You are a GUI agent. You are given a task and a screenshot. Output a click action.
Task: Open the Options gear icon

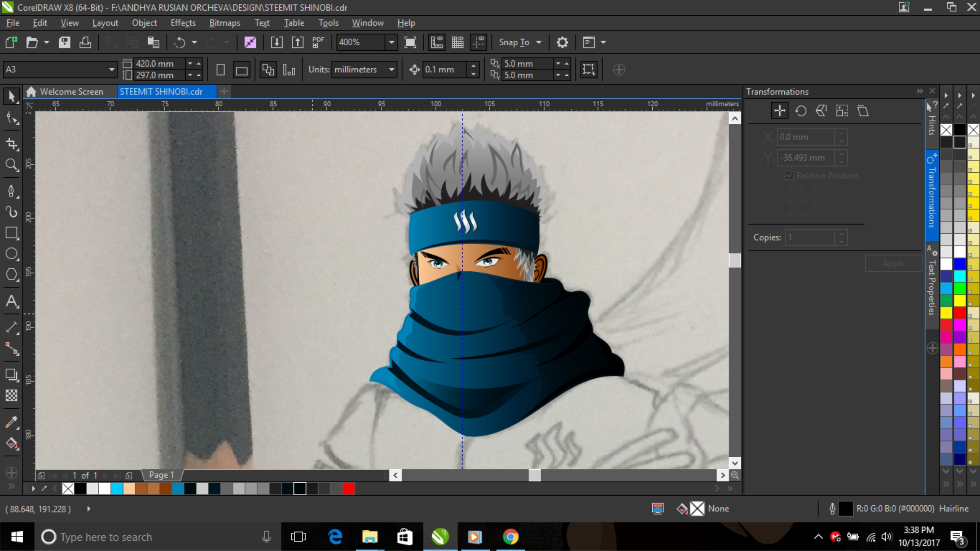(562, 42)
